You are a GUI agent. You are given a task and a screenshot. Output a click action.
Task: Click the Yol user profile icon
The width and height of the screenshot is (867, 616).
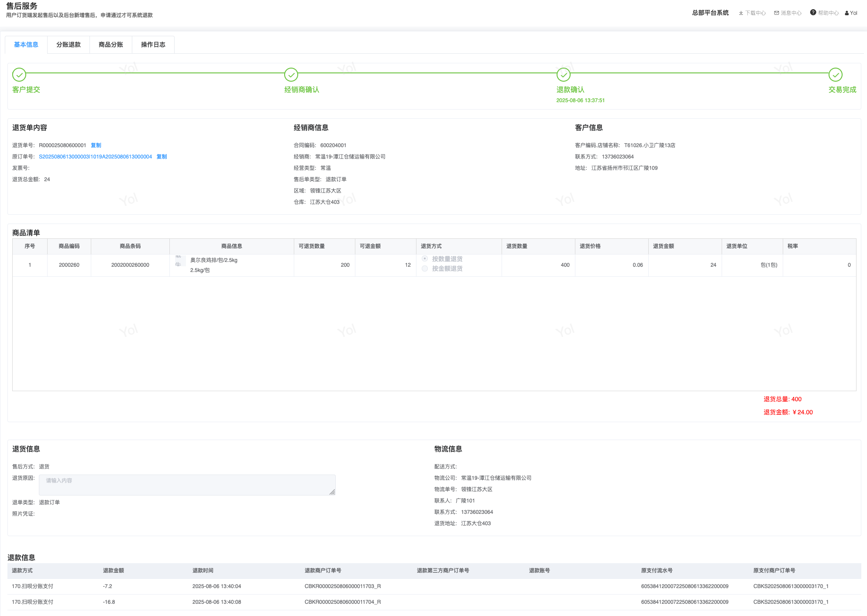tap(847, 13)
